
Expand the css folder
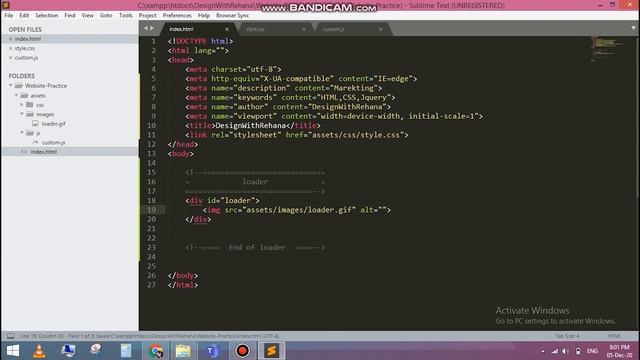point(22,105)
